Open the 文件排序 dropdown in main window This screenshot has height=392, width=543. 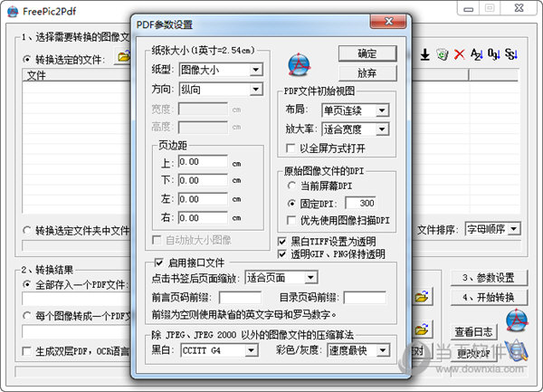click(514, 229)
